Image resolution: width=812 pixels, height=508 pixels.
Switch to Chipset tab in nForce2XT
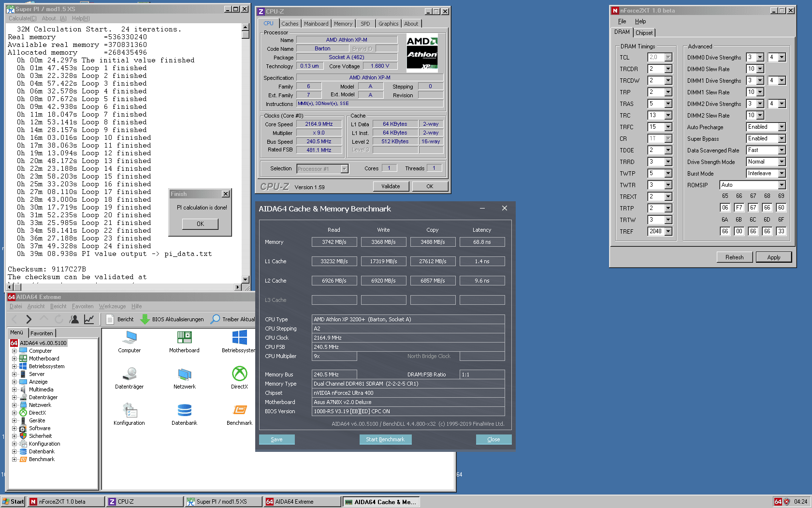point(644,33)
